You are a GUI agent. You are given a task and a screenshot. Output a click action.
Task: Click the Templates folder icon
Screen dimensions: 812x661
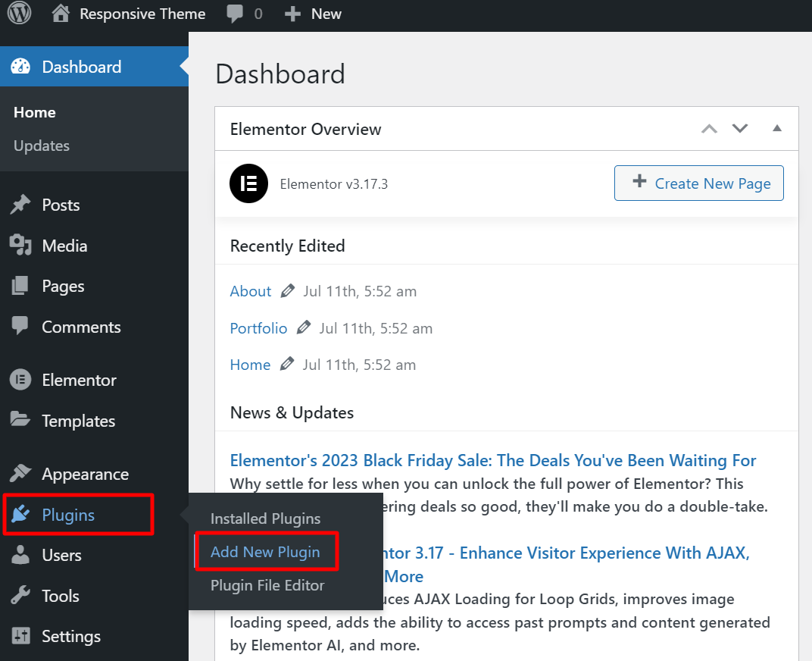pos(20,420)
